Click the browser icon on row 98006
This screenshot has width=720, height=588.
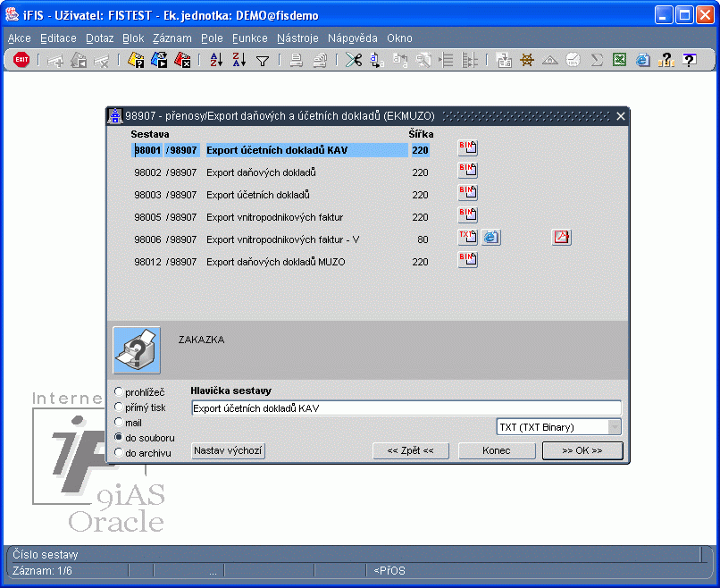pos(490,237)
